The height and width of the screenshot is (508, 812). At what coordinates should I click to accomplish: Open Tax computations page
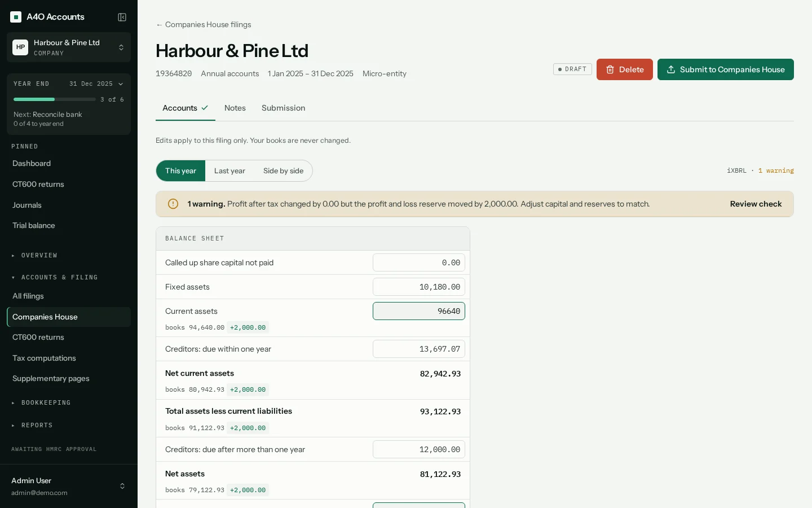(x=69, y=358)
